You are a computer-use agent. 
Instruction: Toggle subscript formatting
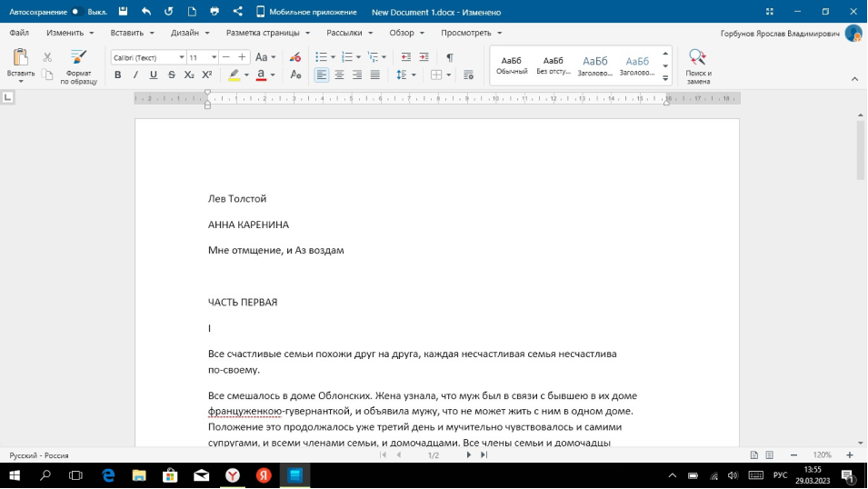[189, 75]
